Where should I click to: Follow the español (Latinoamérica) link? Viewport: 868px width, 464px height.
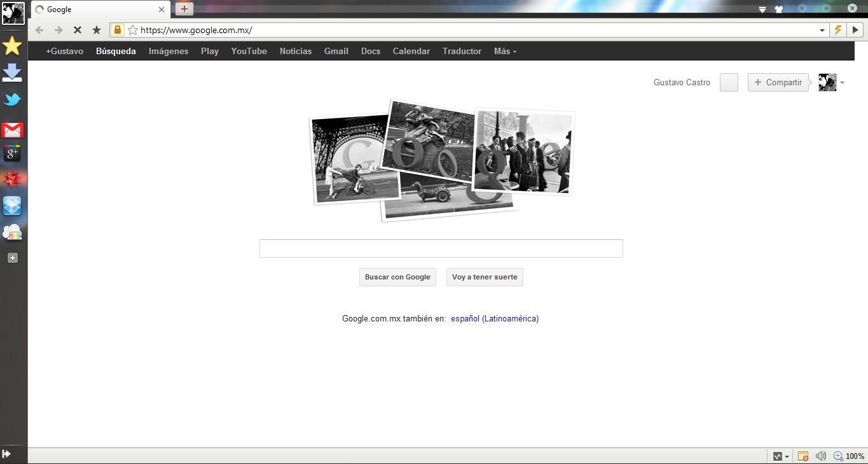(494, 318)
